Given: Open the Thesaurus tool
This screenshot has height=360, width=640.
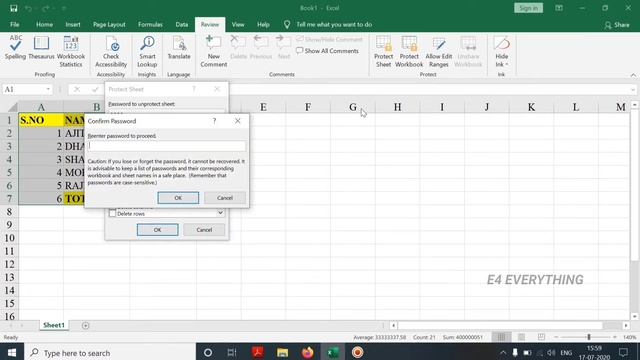Looking at the screenshot, I should pos(41,48).
